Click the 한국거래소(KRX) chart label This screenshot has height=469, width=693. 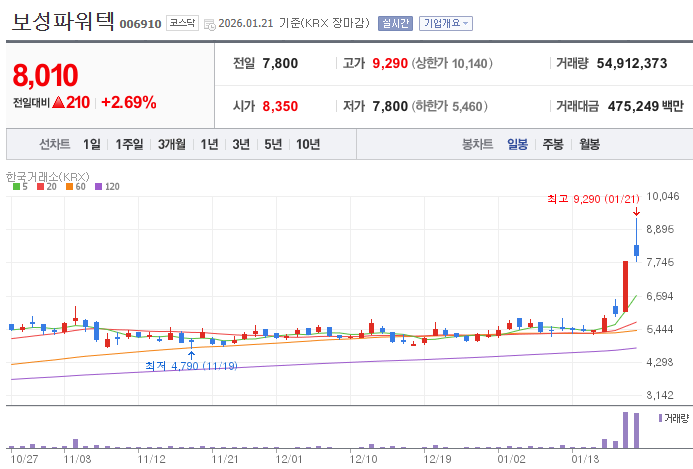click(47, 176)
